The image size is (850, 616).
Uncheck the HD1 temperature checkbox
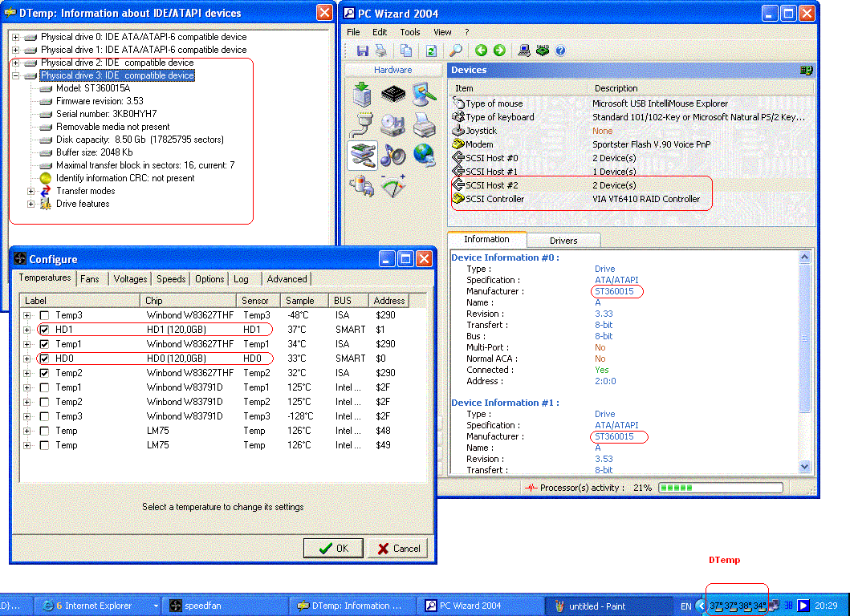click(x=44, y=330)
